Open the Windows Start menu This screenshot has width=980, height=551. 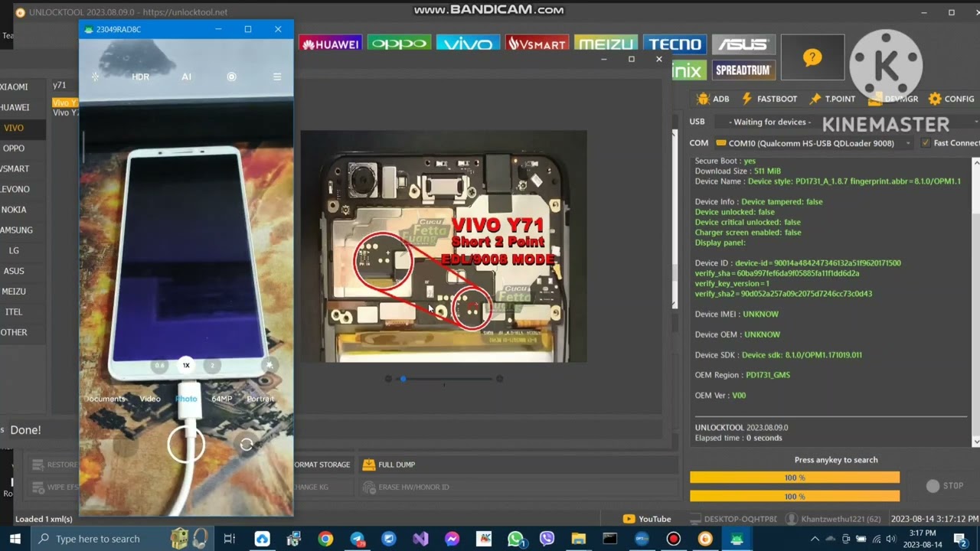coord(14,539)
